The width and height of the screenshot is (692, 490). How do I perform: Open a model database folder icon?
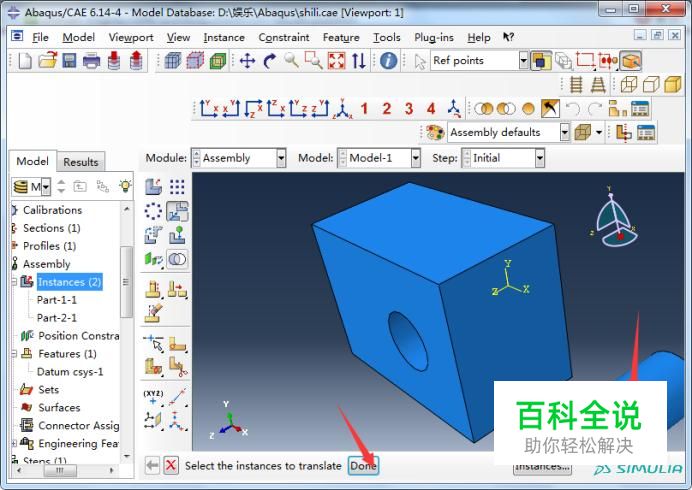47,60
